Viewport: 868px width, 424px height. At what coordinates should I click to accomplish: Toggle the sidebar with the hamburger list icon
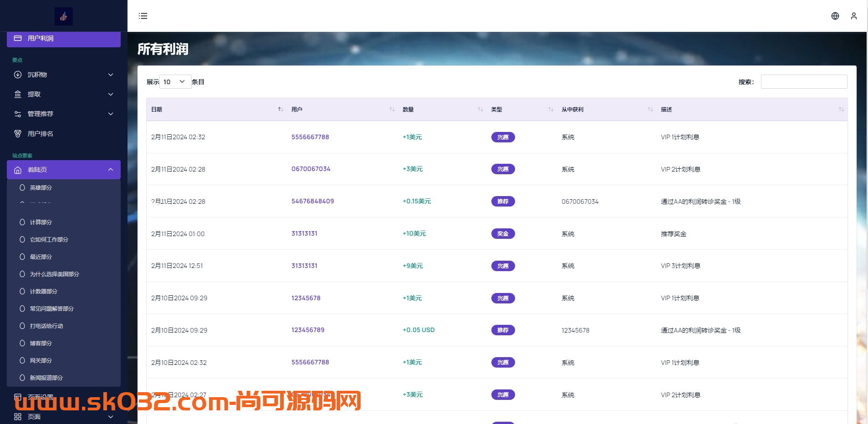tap(143, 16)
